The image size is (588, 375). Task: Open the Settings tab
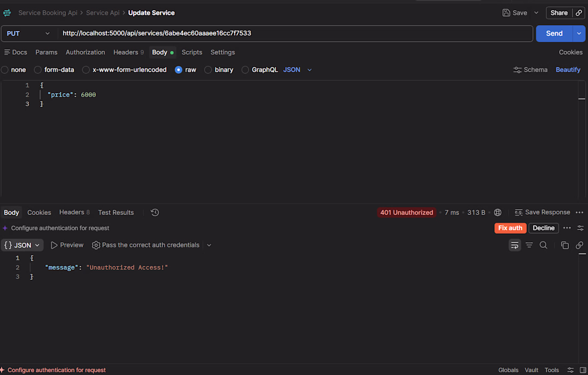[222, 52]
